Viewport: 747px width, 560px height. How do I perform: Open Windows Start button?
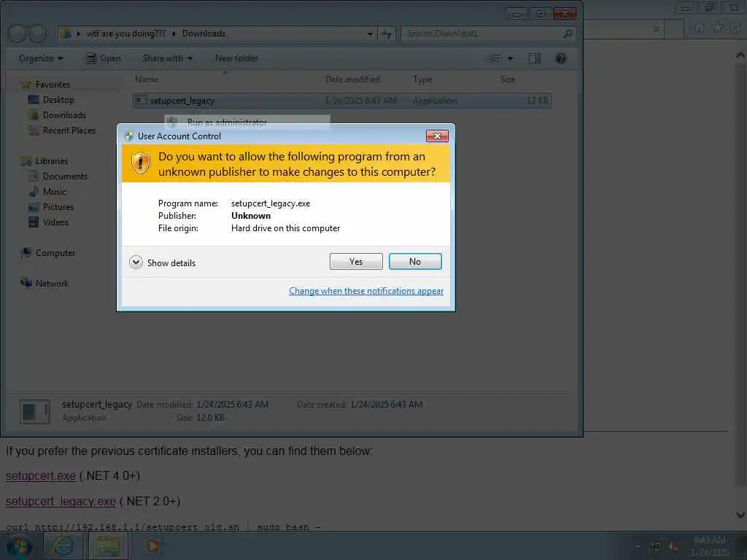point(18,546)
